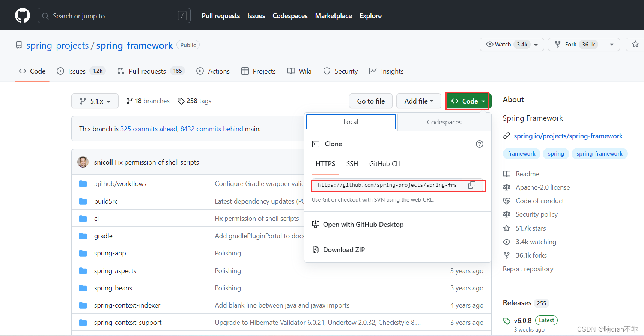Click Codespaces in the top navigation
This screenshot has width=644, height=336.
point(290,16)
